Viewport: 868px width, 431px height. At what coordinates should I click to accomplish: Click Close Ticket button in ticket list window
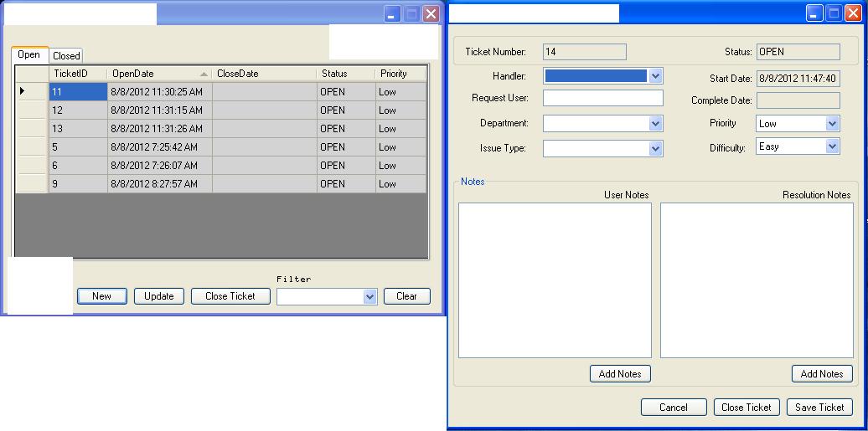pos(230,296)
